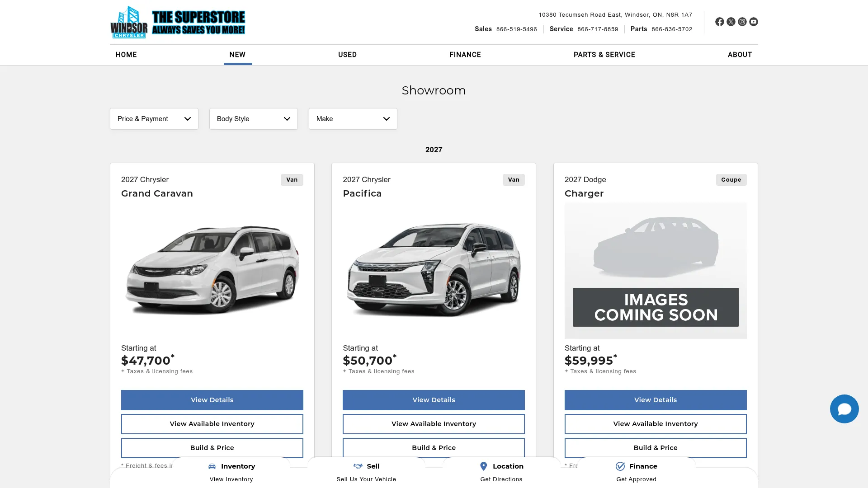This screenshot has width=868, height=488.
Task: View Available Inventory for Grand Caravan
Action: coord(212,424)
